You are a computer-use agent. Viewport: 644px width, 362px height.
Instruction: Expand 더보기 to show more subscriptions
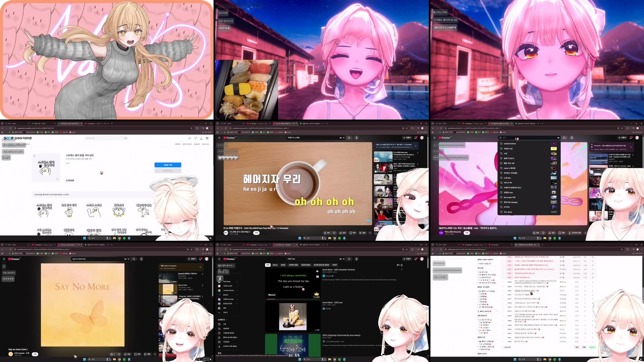pyautogui.click(x=225, y=312)
